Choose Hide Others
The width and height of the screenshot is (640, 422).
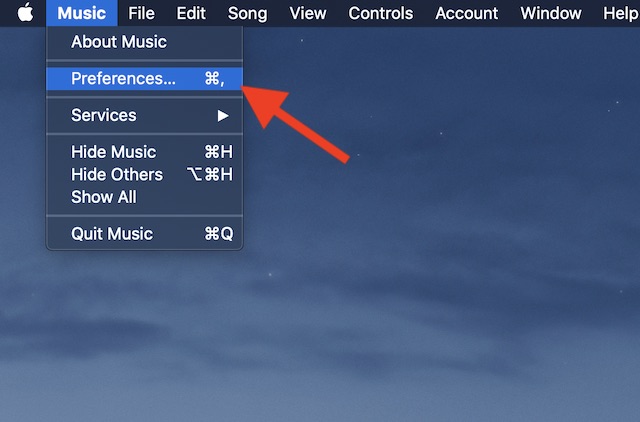pyautogui.click(x=144, y=175)
